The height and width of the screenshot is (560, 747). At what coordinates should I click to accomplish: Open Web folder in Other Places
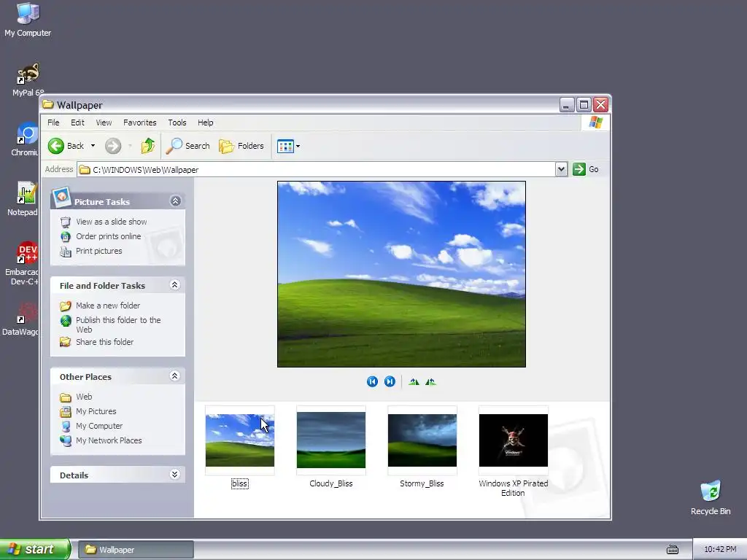point(84,397)
